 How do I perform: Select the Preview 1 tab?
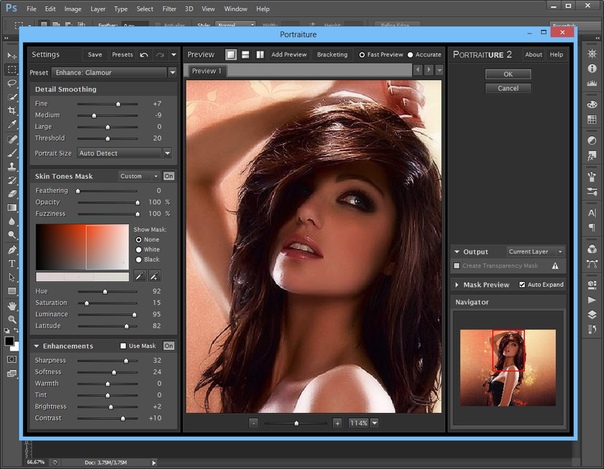[x=207, y=72]
